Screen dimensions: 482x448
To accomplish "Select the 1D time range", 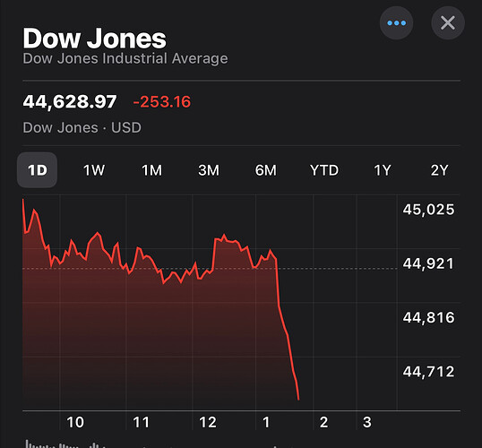I will pyautogui.click(x=38, y=170).
